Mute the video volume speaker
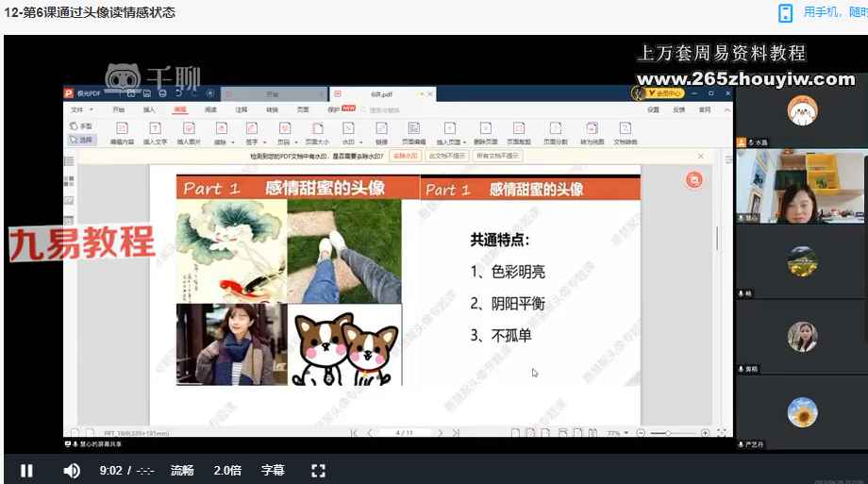This screenshot has height=484, width=868. [72, 471]
